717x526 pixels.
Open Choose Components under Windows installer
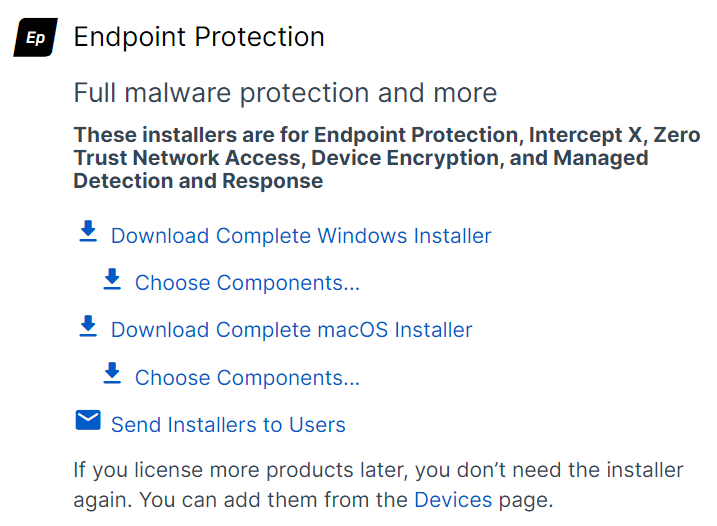pyautogui.click(x=247, y=283)
